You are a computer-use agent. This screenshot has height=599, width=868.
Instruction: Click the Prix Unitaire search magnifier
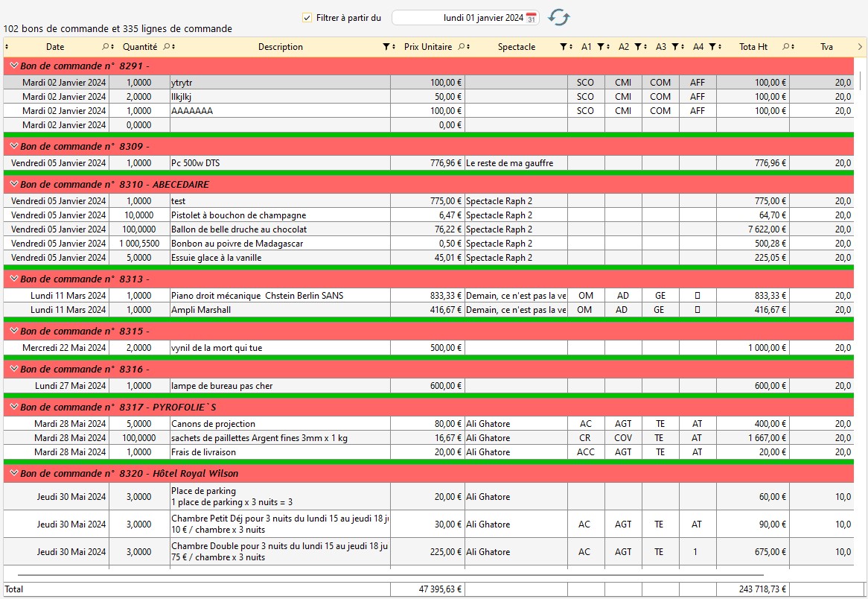coord(462,47)
